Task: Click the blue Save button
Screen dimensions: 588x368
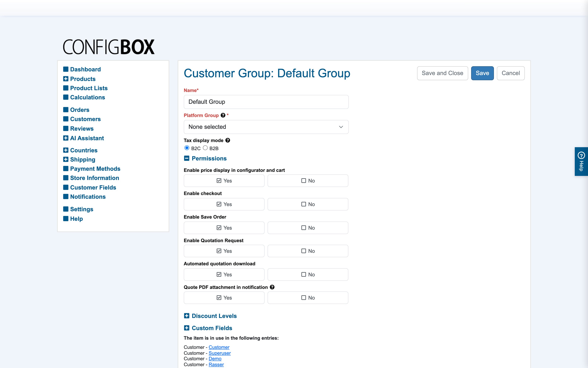Action: [x=482, y=73]
